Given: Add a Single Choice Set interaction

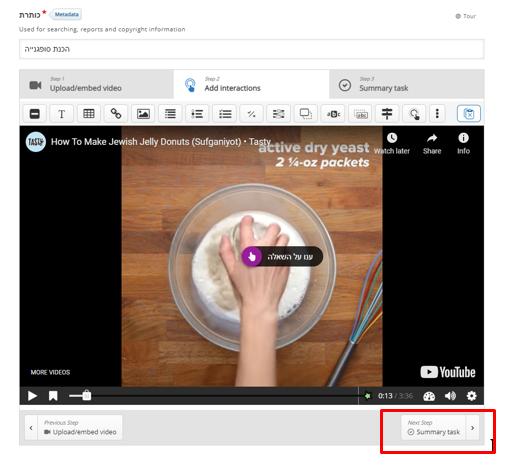Looking at the screenshot, I should 197,114.
